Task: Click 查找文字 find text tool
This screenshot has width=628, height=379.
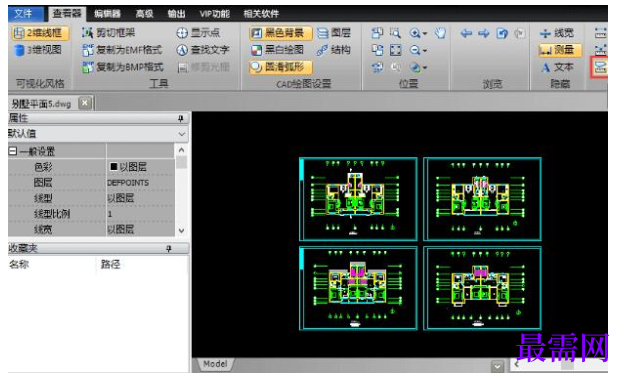Action: click(203, 50)
